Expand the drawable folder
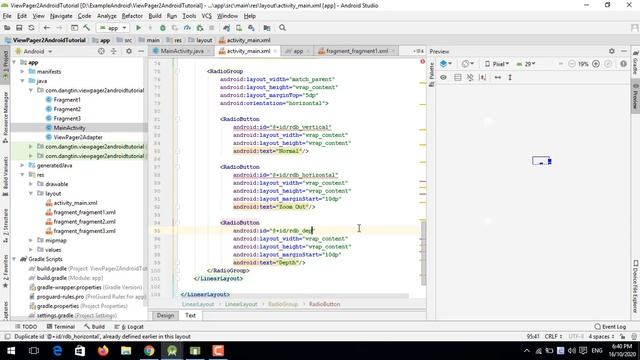Image resolution: width=640 pixels, height=360 pixels. point(31,184)
